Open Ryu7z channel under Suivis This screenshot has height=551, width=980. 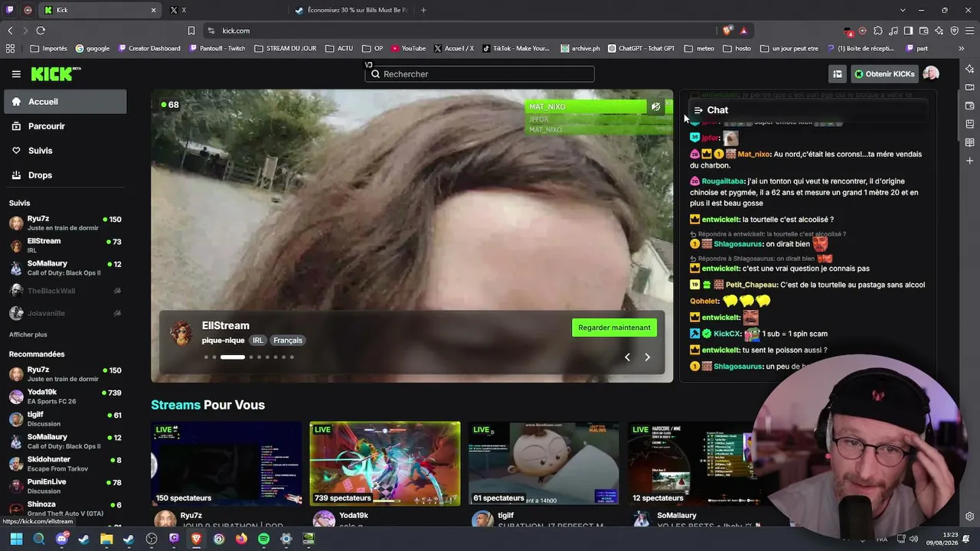pos(65,223)
